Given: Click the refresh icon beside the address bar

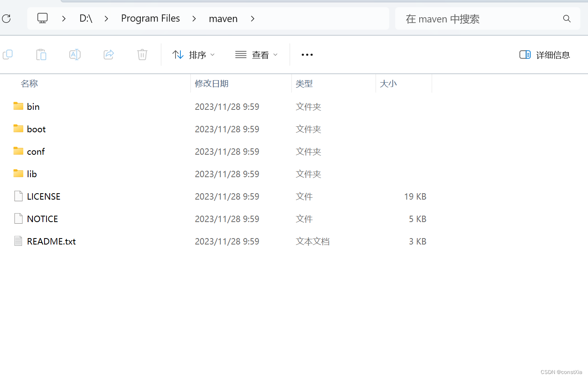Looking at the screenshot, I should point(6,18).
